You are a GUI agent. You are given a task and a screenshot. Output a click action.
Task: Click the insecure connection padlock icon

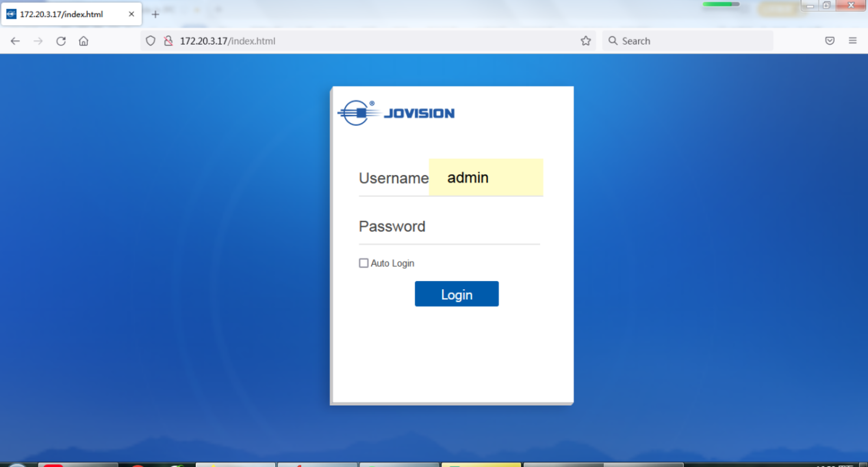click(168, 41)
